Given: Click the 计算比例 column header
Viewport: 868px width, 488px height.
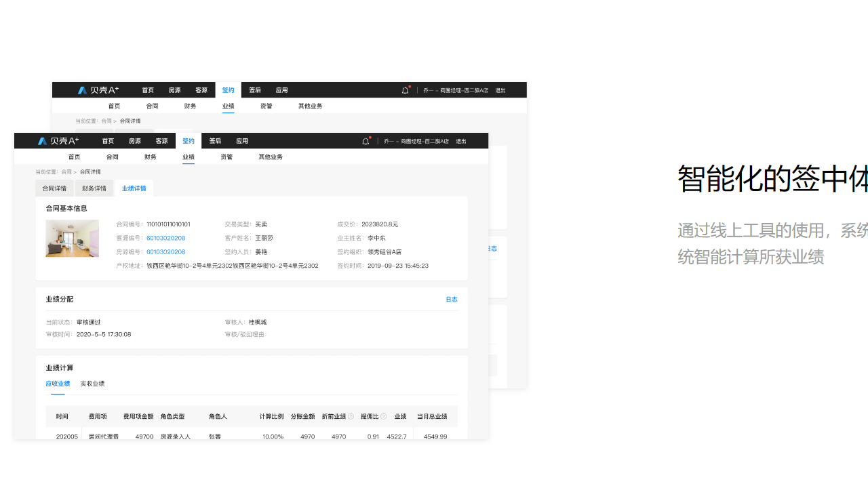Looking at the screenshot, I should (x=271, y=417).
